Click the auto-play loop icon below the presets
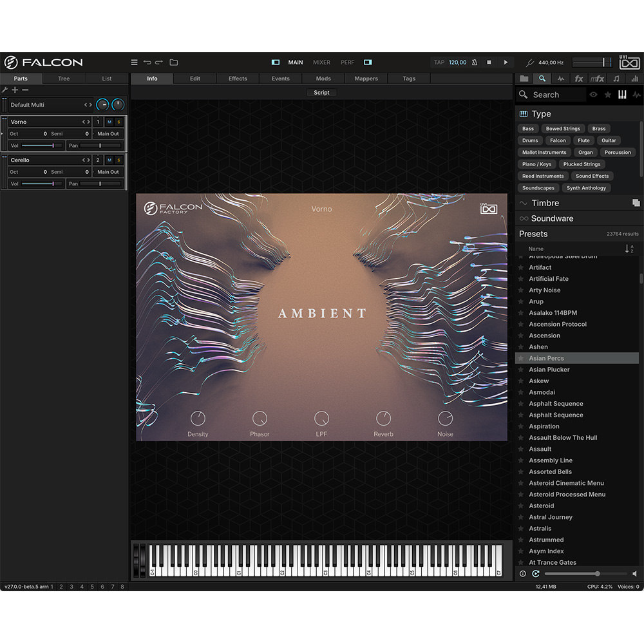 tap(536, 573)
